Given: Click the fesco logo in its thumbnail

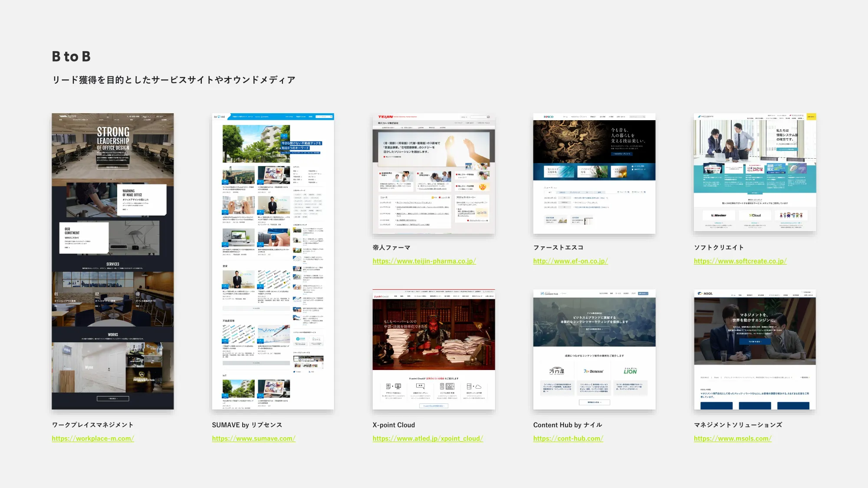Looking at the screenshot, I should click(x=549, y=117).
